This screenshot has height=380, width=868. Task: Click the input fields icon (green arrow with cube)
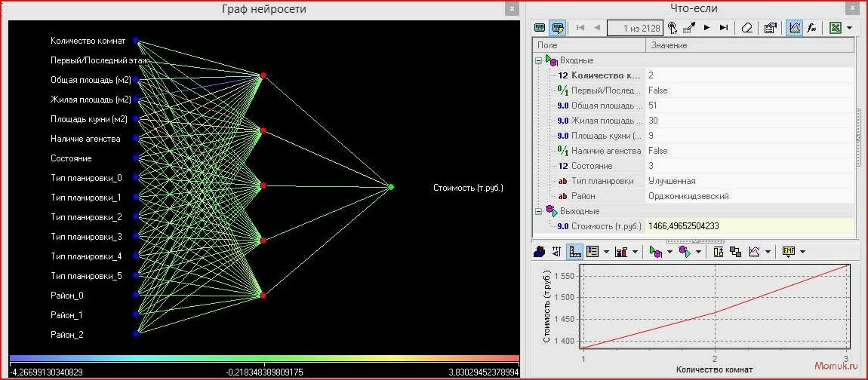pos(656,252)
